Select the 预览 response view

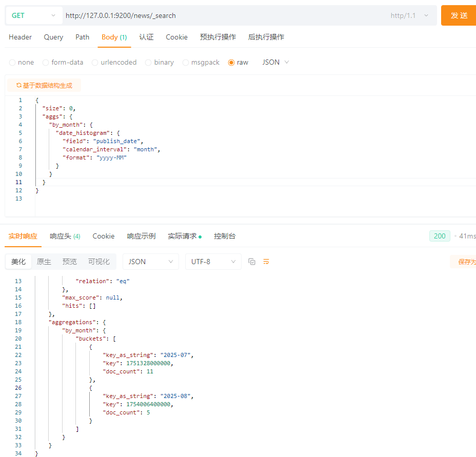click(x=70, y=262)
